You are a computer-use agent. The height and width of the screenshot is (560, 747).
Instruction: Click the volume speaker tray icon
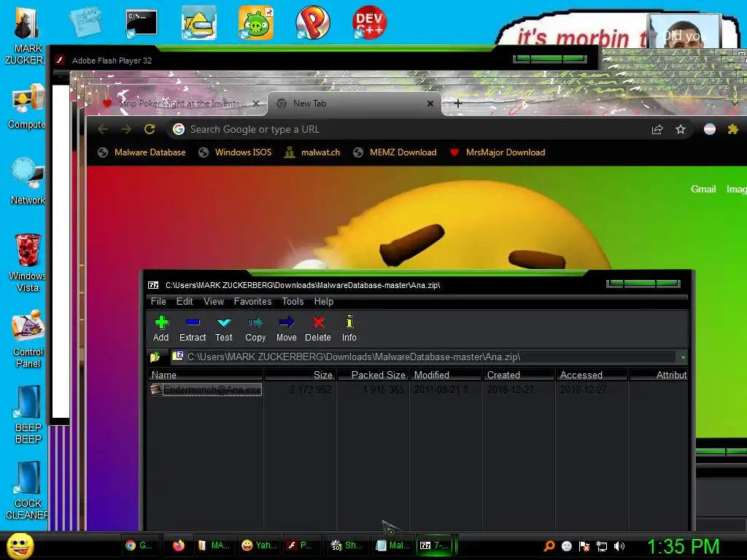(x=619, y=546)
